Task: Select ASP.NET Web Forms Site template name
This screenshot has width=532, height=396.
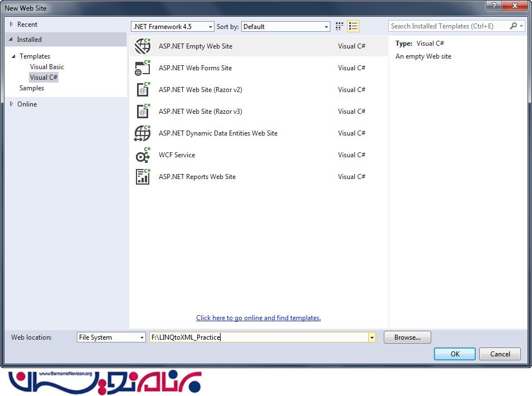Action: [x=195, y=68]
